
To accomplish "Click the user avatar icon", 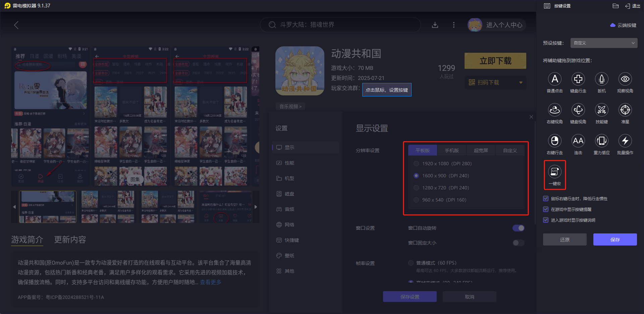I will [475, 25].
